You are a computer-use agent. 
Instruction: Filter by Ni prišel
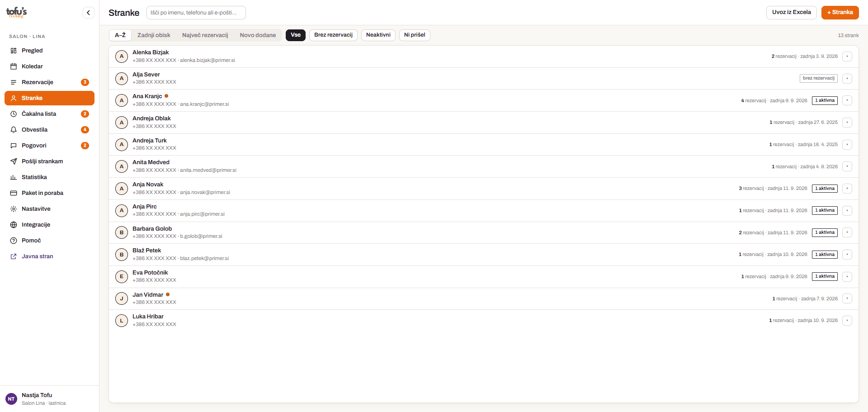pos(415,35)
